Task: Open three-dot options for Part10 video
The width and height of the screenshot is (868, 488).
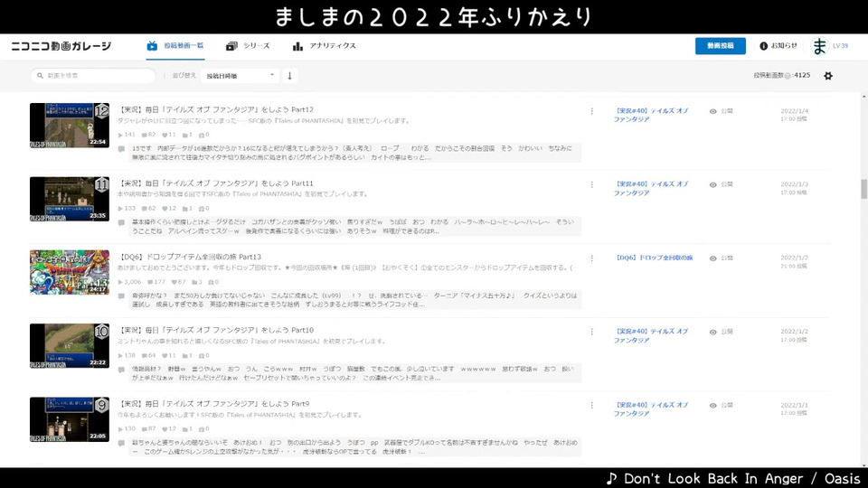Action: point(591,332)
